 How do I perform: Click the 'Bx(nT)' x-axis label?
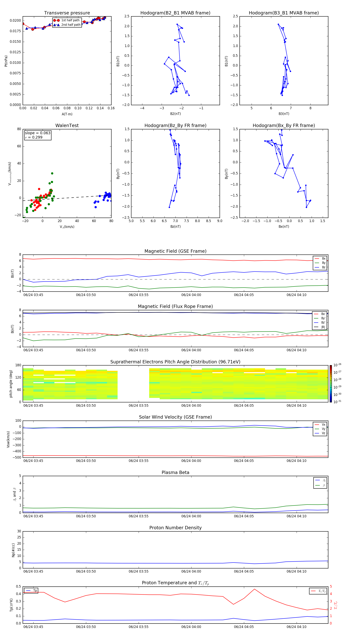point(284,227)
